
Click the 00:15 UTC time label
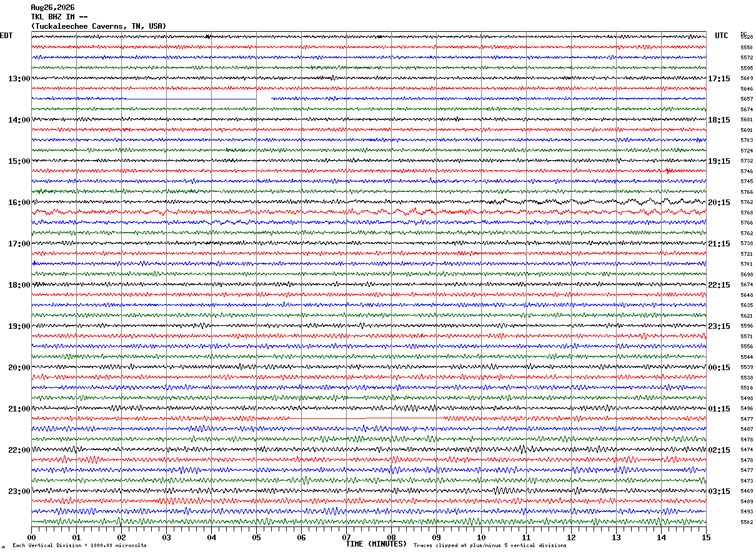point(719,368)
